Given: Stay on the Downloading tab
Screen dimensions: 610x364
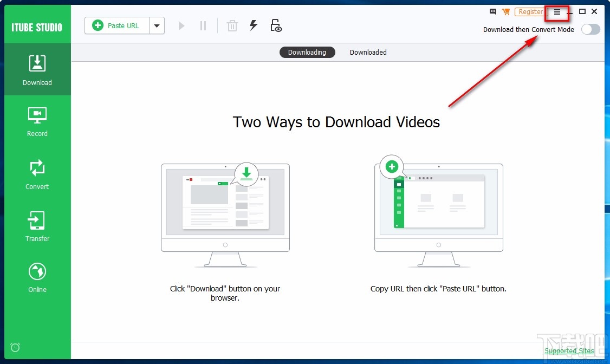Looking at the screenshot, I should [x=307, y=52].
